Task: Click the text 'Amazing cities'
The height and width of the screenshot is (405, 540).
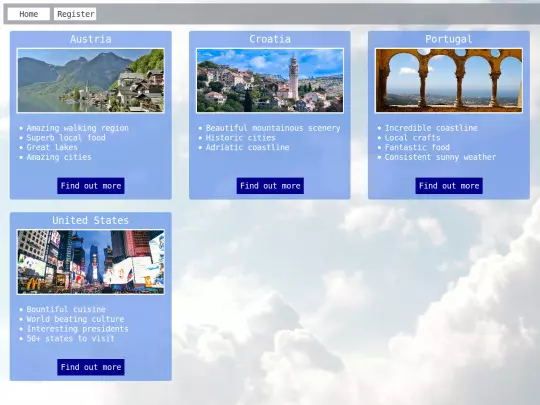Action: coord(59,157)
